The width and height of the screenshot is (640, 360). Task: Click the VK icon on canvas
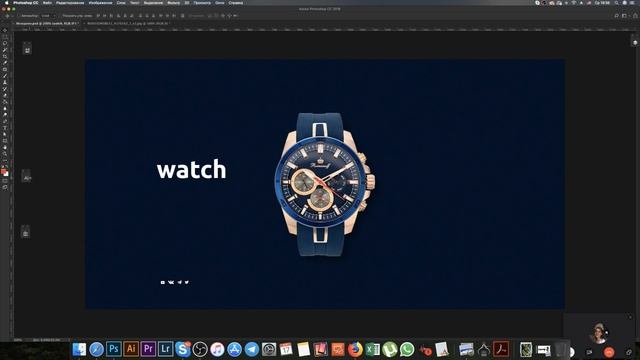coord(171,282)
